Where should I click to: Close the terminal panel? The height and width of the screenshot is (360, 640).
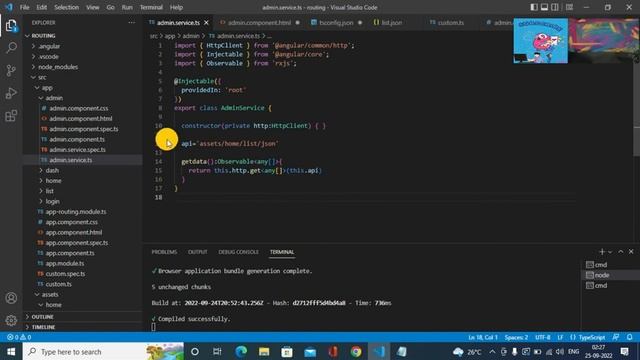631,252
